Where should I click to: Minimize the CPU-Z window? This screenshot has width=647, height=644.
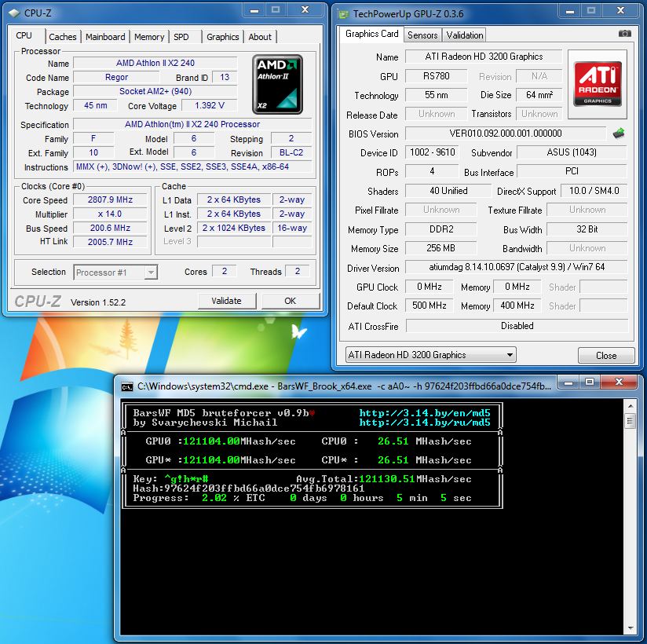click(254, 11)
